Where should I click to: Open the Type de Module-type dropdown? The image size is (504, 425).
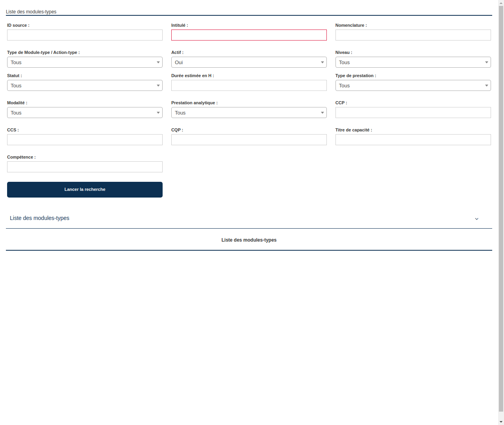pos(85,62)
